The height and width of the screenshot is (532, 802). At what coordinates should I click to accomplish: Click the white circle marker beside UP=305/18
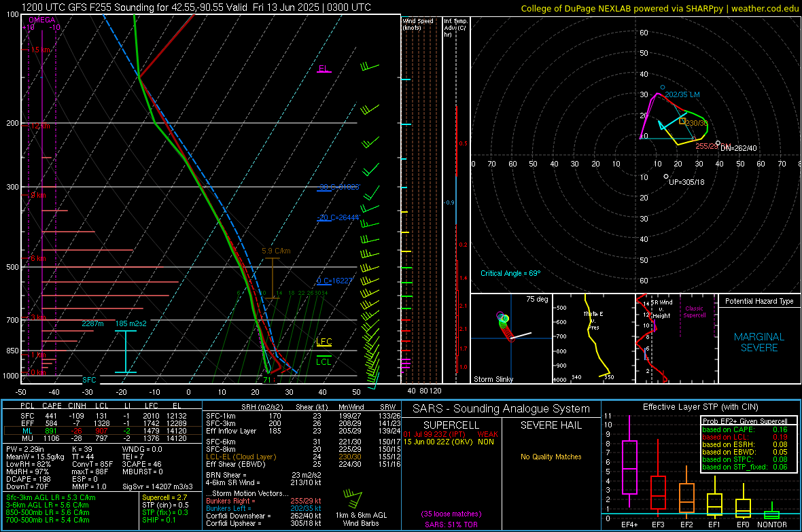click(x=666, y=177)
